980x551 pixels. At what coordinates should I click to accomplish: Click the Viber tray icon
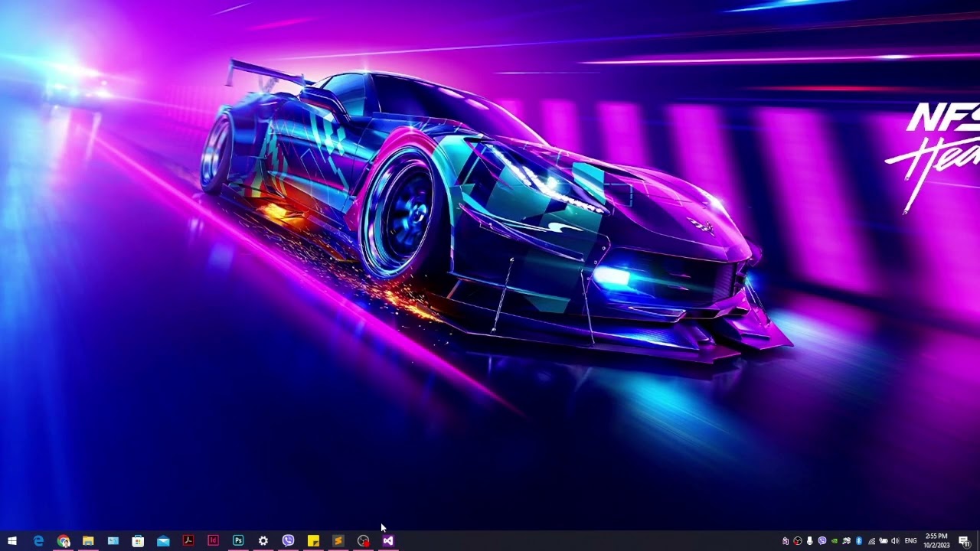click(822, 541)
